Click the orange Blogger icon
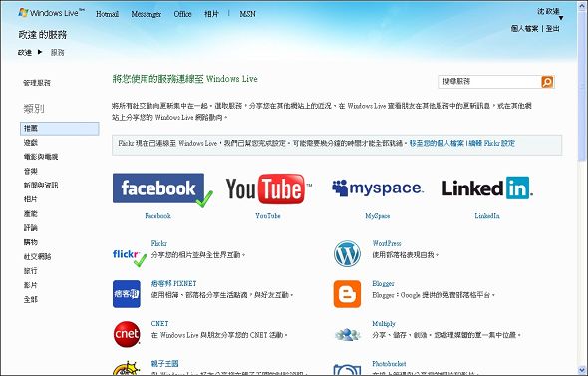Screen dimensions: 588x376 click(347, 294)
